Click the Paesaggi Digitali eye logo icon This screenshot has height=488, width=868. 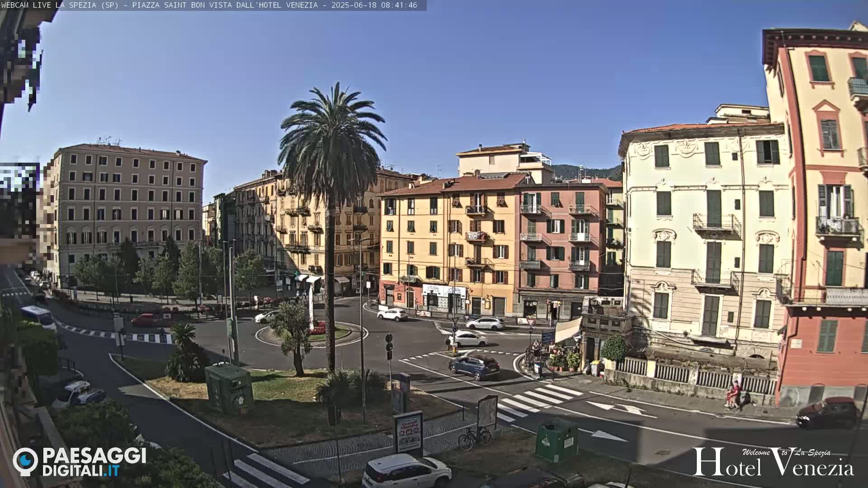pos(25,462)
